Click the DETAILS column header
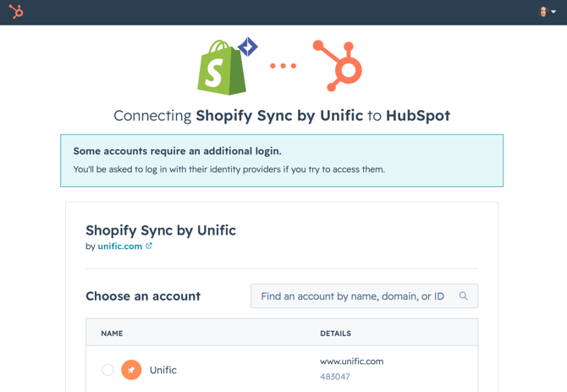 pos(336,334)
